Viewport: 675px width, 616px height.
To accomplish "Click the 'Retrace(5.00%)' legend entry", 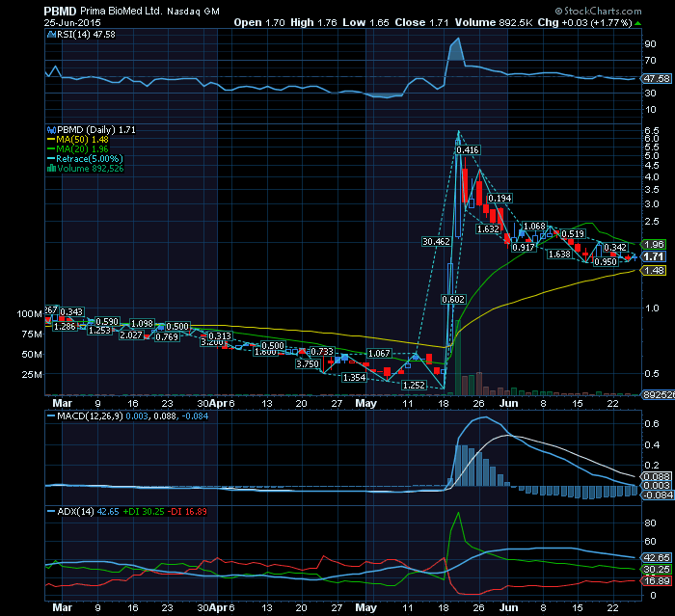I will [90, 159].
